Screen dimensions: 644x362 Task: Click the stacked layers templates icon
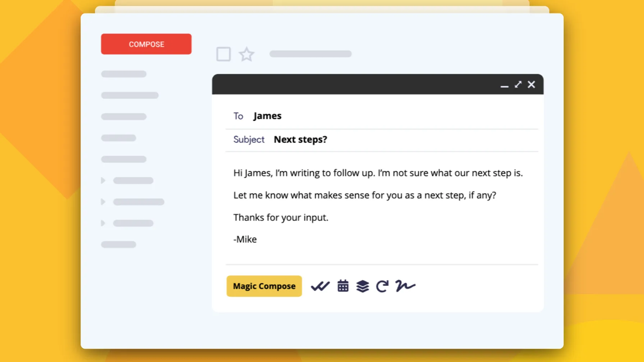point(363,286)
